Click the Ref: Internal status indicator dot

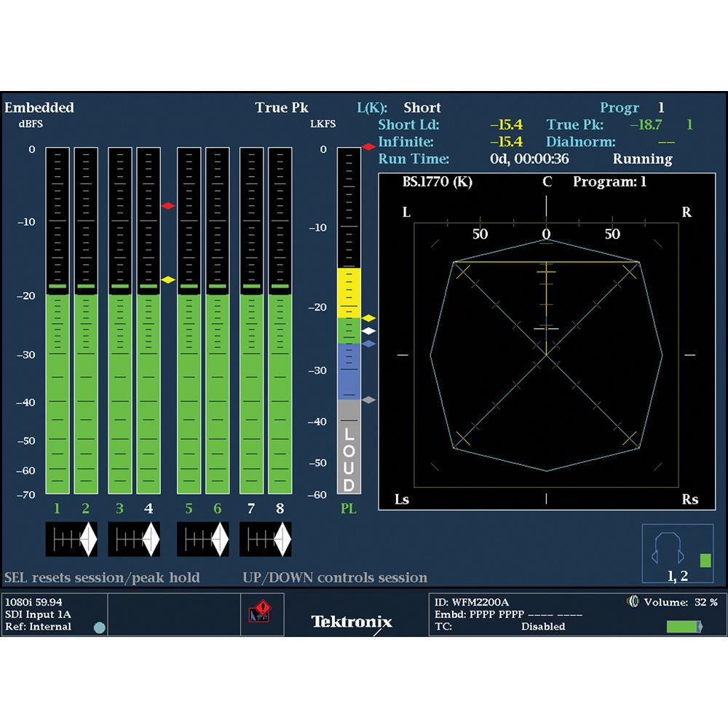click(x=98, y=626)
